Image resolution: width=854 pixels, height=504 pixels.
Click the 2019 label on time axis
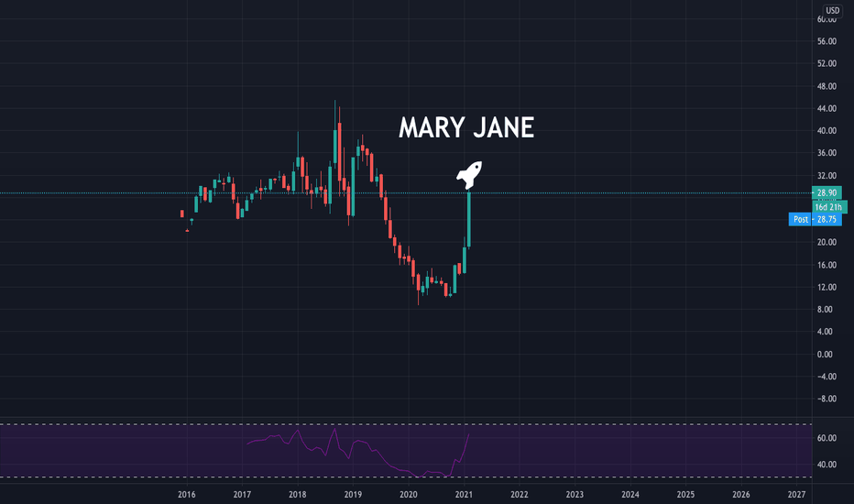pyautogui.click(x=353, y=495)
